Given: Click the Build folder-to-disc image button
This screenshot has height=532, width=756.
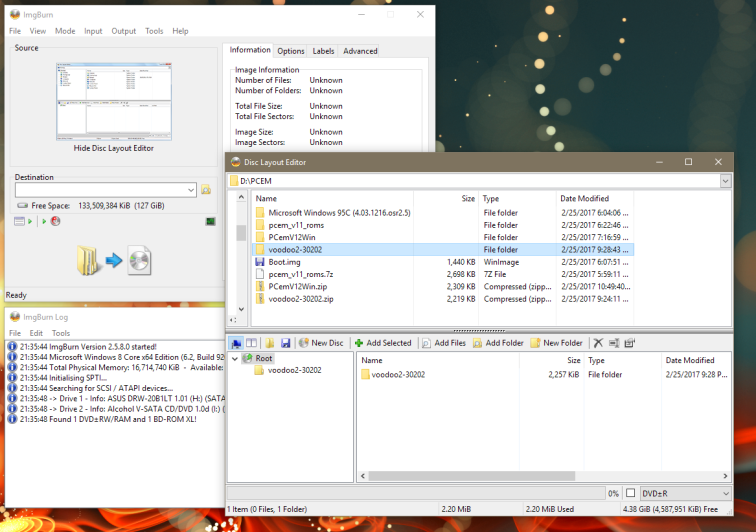Looking at the screenshot, I should [x=114, y=260].
